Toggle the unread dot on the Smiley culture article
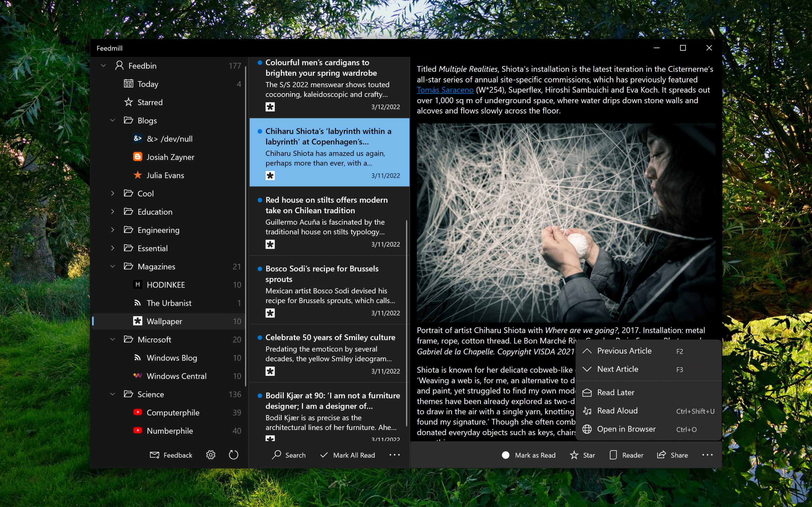 pyautogui.click(x=259, y=338)
